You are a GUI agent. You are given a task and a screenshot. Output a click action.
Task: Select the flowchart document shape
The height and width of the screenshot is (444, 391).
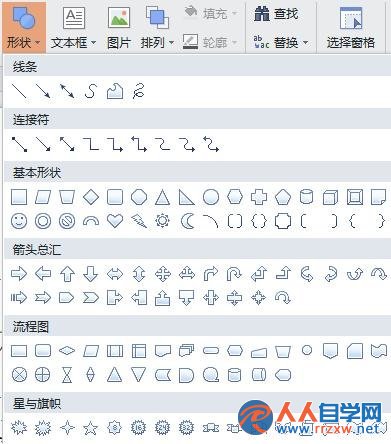pos(163,351)
